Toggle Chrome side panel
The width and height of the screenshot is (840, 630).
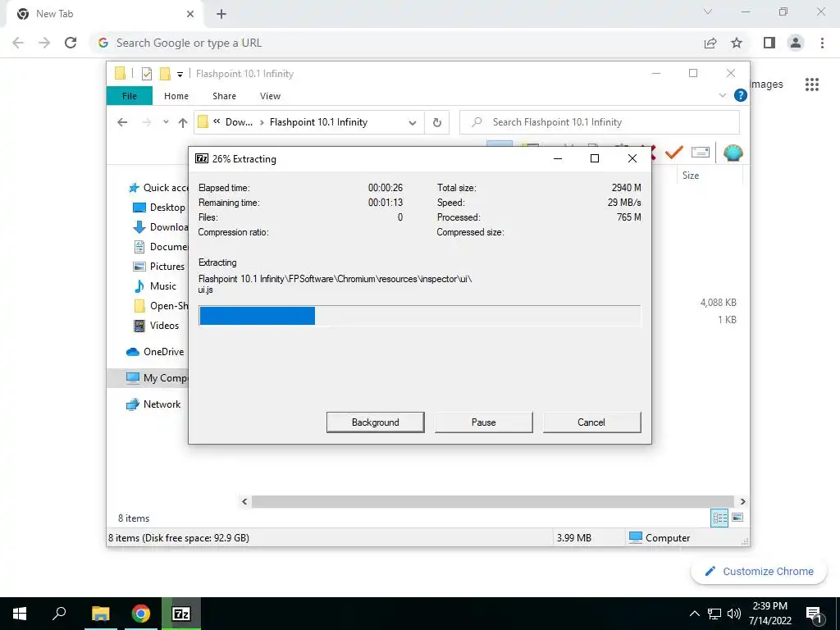(769, 43)
